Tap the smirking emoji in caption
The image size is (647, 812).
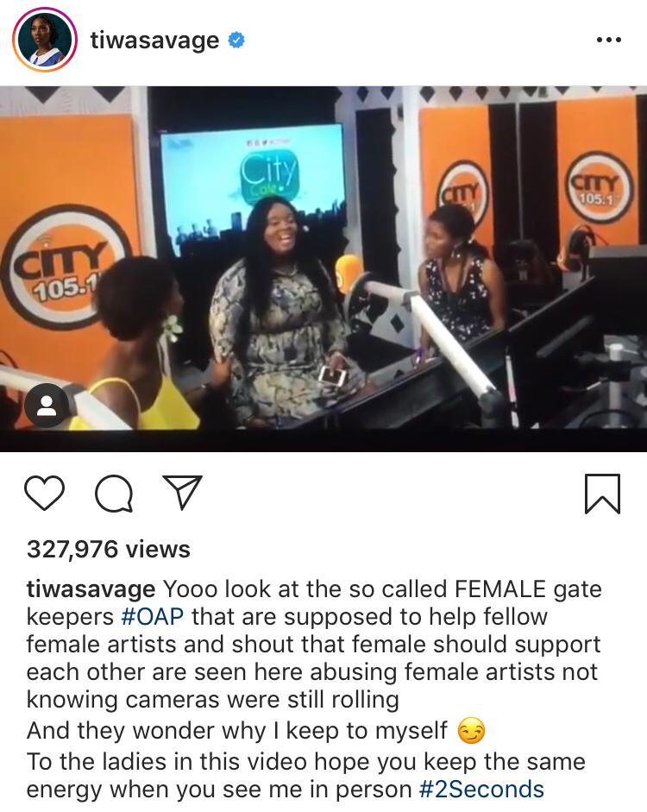tap(471, 731)
